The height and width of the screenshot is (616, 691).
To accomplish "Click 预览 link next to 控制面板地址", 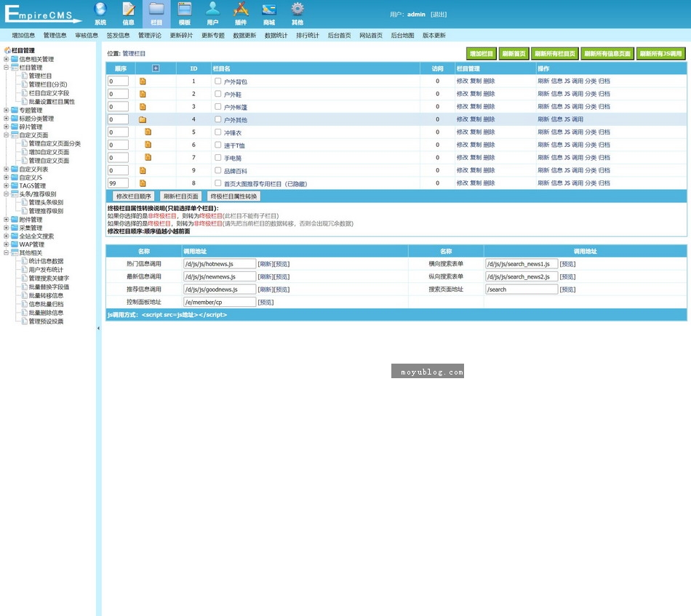I will 265,303.
